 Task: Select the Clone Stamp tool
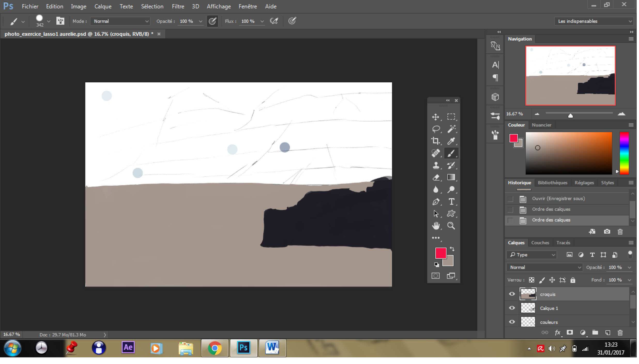pyautogui.click(x=436, y=165)
